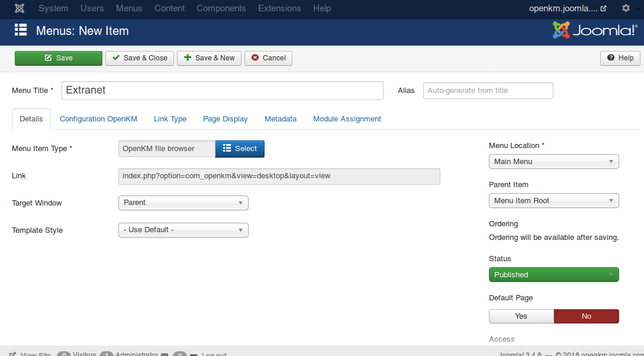
Task: Click Save & New
Action: click(209, 58)
